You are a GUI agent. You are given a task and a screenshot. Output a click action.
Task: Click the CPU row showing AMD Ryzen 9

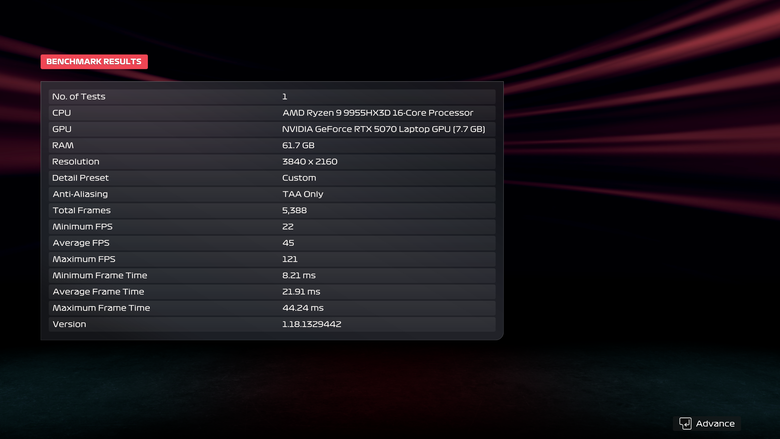(272, 113)
